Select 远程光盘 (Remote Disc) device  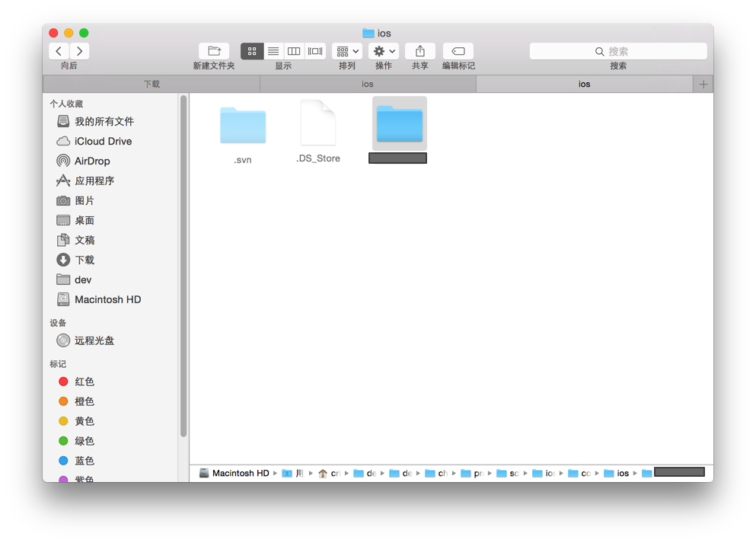coord(85,340)
